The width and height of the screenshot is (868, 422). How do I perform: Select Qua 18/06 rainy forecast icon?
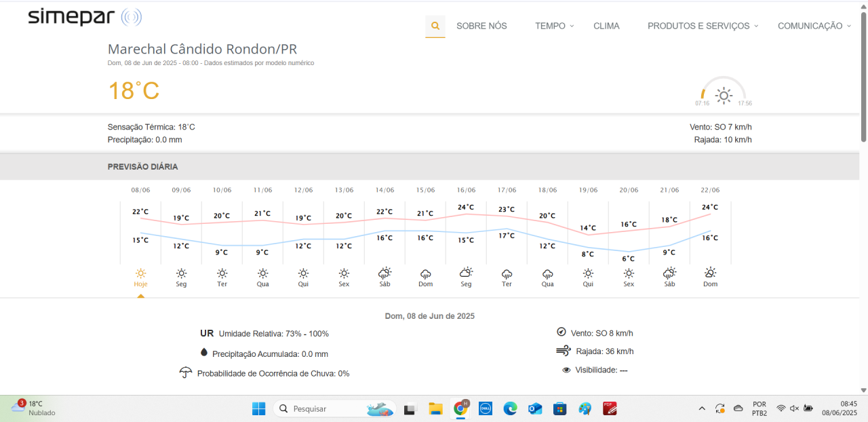click(547, 273)
